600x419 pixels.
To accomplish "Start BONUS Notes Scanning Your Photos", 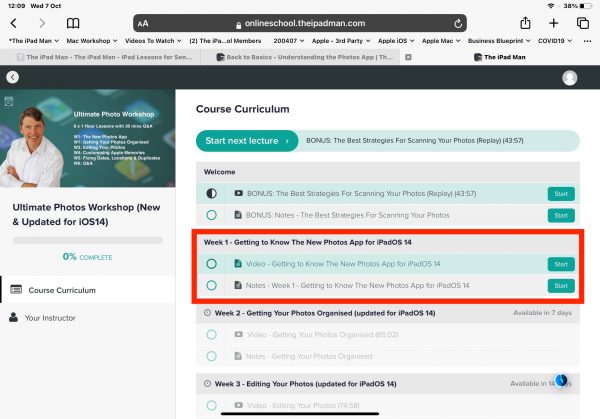I will (561, 215).
